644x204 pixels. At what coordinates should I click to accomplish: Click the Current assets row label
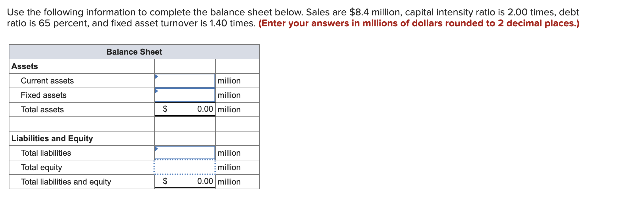pyautogui.click(x=47, y=81)
